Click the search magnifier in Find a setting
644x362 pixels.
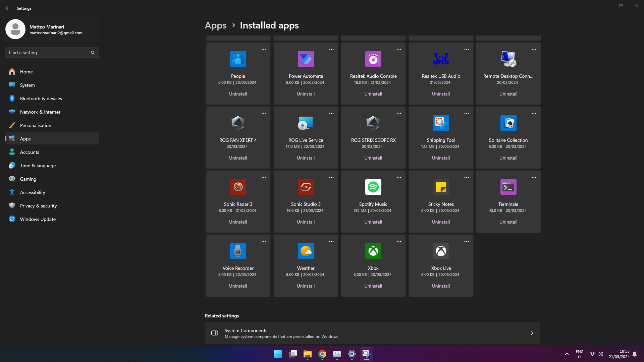pos(93,53)
